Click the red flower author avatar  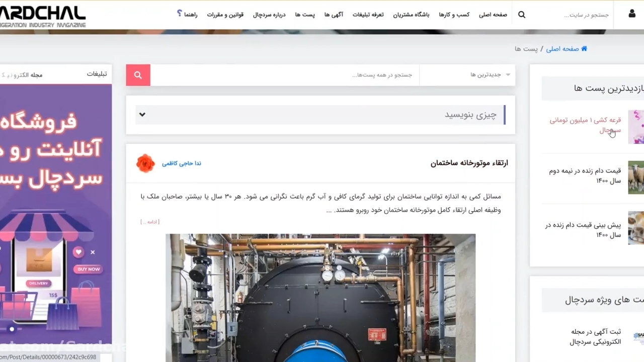point(145,163)
